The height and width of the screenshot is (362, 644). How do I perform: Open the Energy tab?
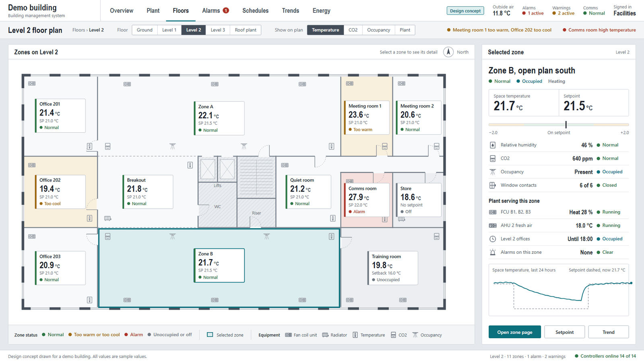point(321,11)
